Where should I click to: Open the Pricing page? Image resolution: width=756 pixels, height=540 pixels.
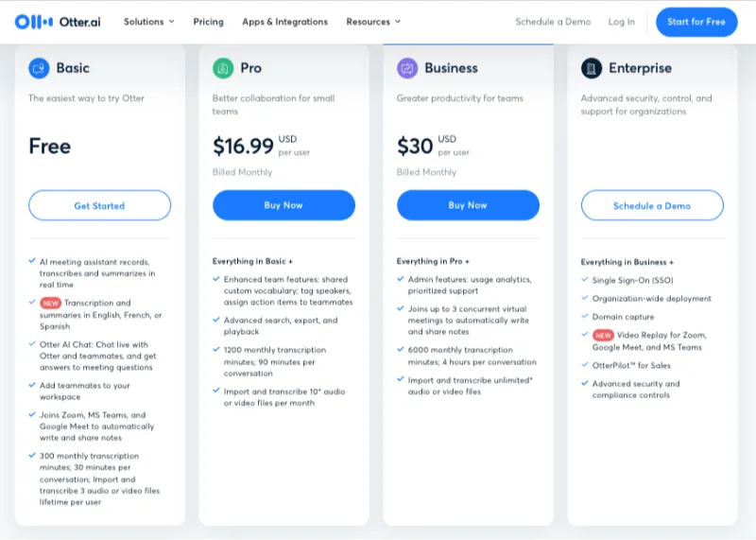click(x=208, y=22)
